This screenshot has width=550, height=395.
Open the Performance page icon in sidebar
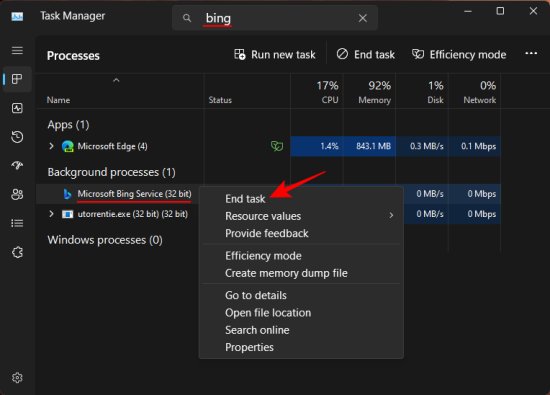(17, 108)
